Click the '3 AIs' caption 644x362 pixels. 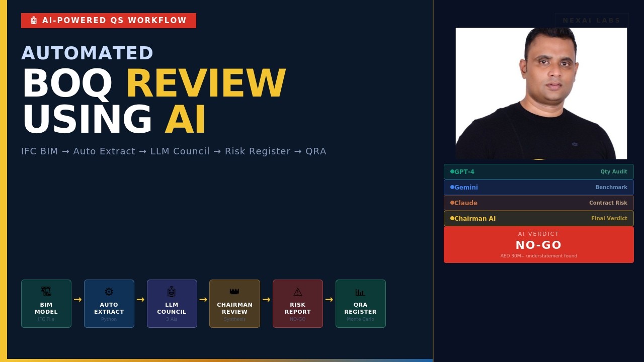[x=172, y=319]
